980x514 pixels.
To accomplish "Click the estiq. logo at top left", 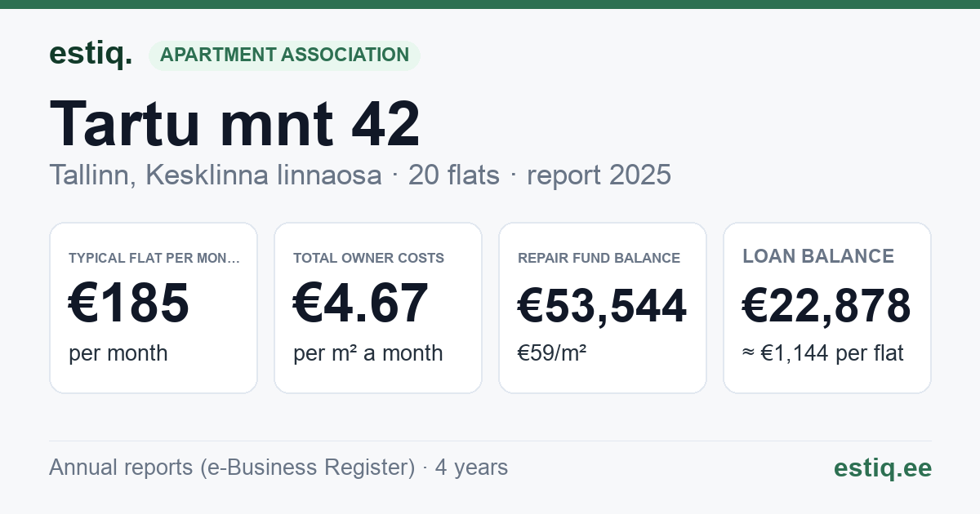I will [x=91, y=54].
